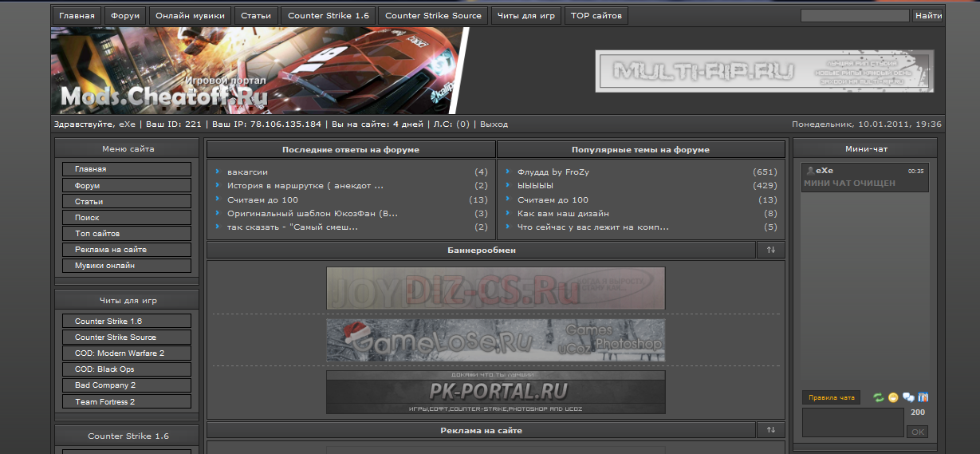
Task: Go to Онлайн мувики in the top bar
Action: point(190,15)
